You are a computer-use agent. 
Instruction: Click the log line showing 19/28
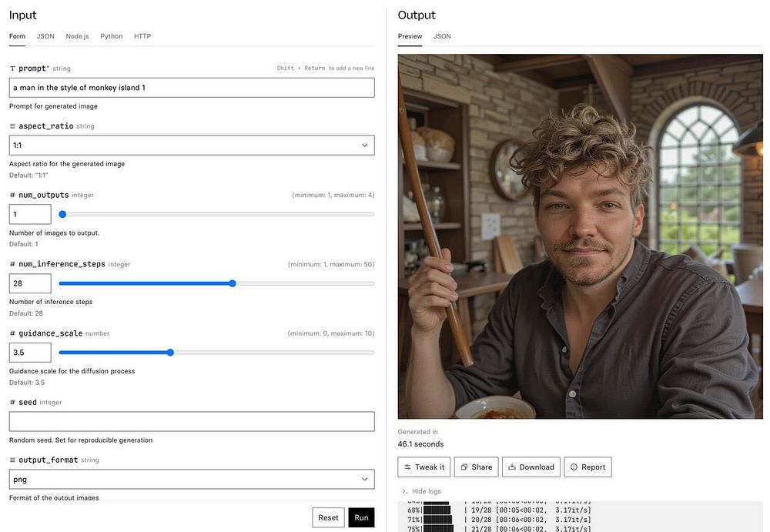pyautogui.click(x=499, y=510)
